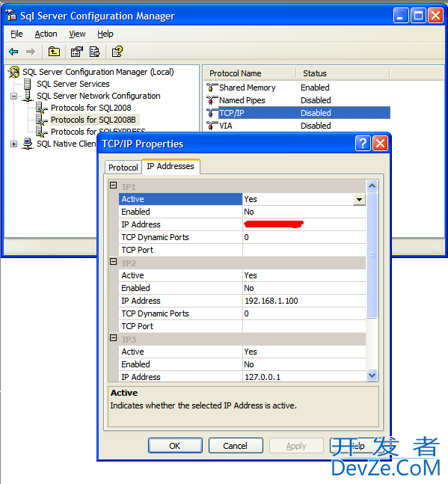The height and width of the screenshot is (484, 448).
Task: Click the IP2 Enabled value No
Action: click(304, 288)
